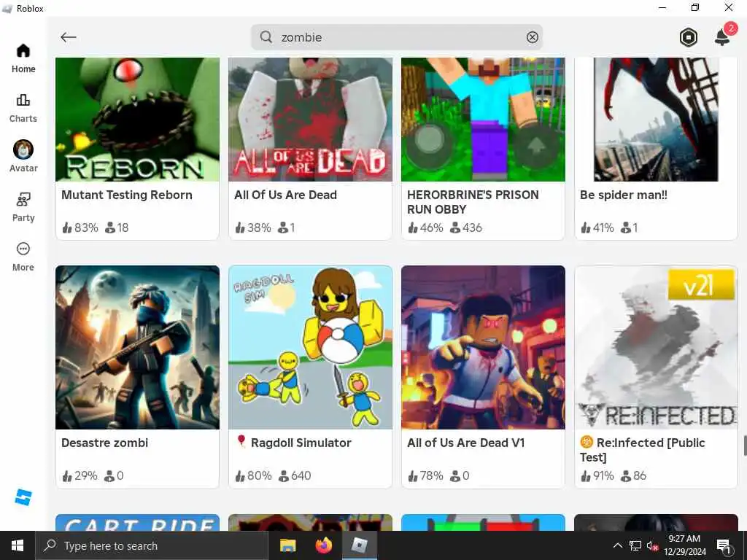Open Mutant Testing Reborn thumbnail

pyautogui.click(x=138, y=120)
